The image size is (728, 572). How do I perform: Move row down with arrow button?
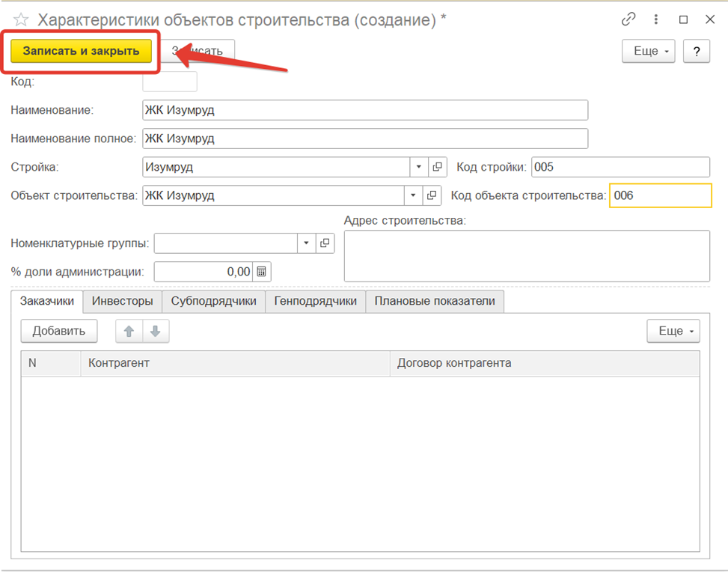(x=155, y=331)
